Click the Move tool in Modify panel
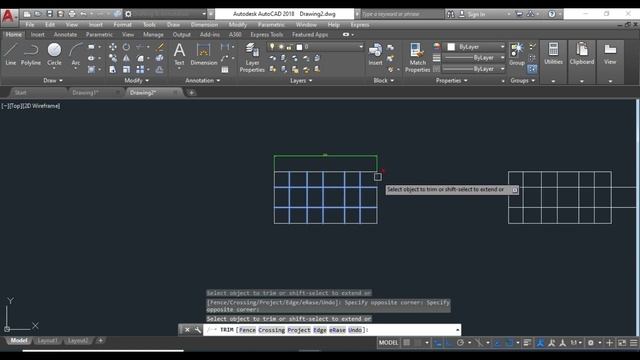Image resolution: width=640 pixels, height=360 pixels. pyautogui.click(x=113, y=47)
